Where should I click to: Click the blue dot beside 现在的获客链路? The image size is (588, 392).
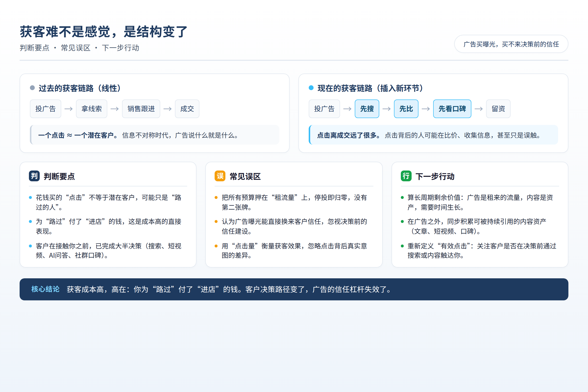pyautogui.click(x=311, y=88)
